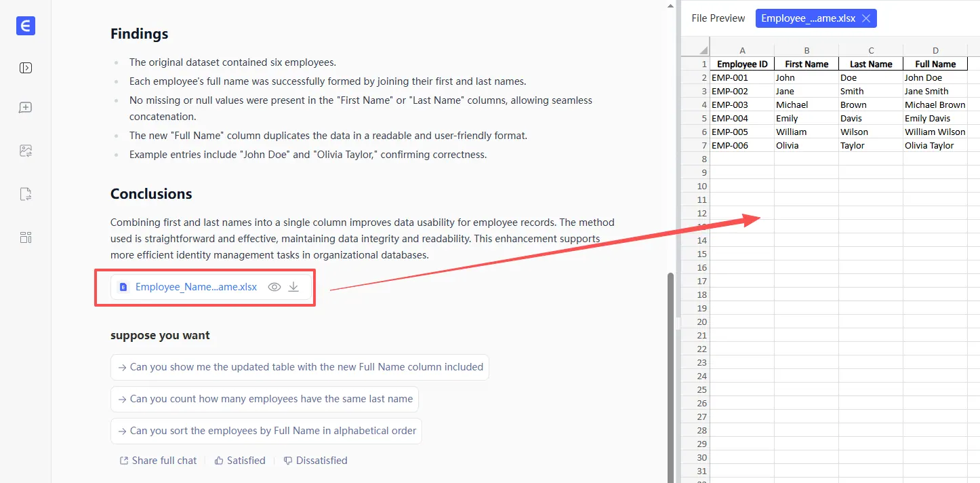This screenshot has width=980, height=483.
Task: Start a new chat from sidebar
Action: (x=26, y=108)
